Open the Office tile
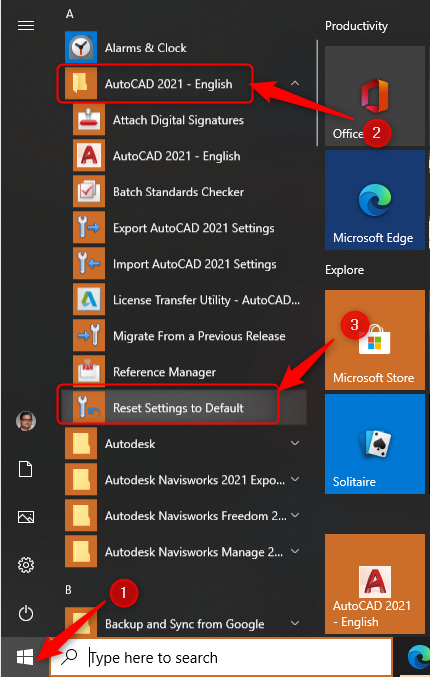The image size is (430, 677). (375, 96)
